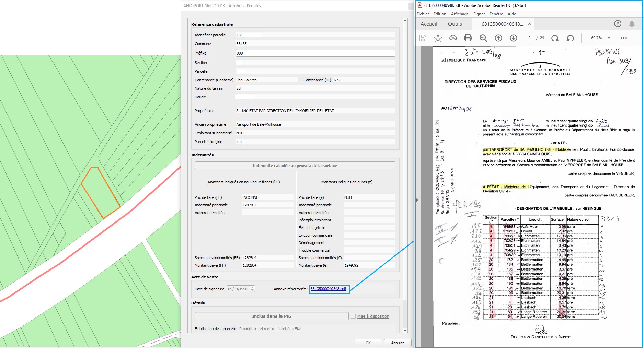Viewport: 644px width, 348px height.
Task: Click the Préfixe input field
Action: click(315, 53)
